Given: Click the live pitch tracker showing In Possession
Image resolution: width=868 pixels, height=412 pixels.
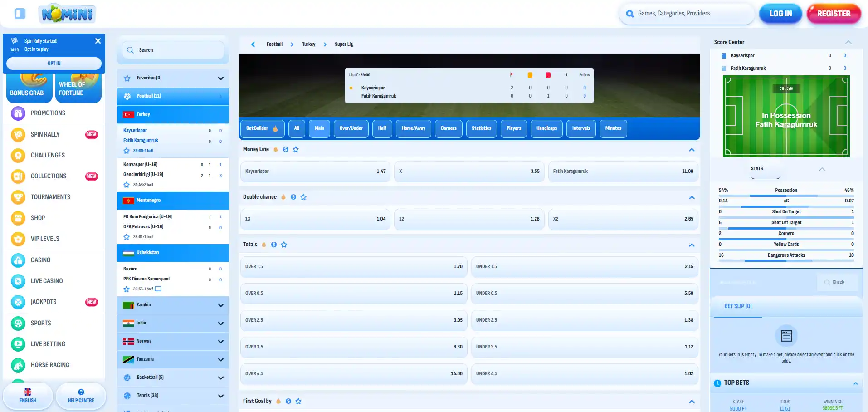Looking at the screenshot, I should (786, 116).
